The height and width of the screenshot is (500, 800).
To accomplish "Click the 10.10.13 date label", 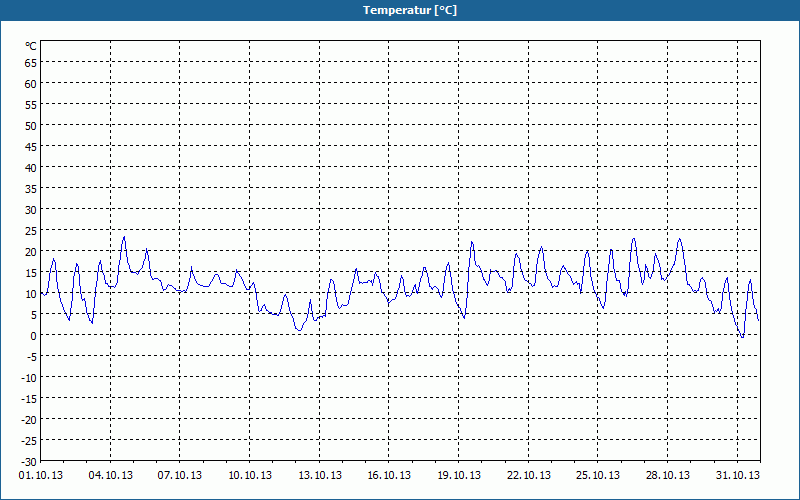I will 250,476.
